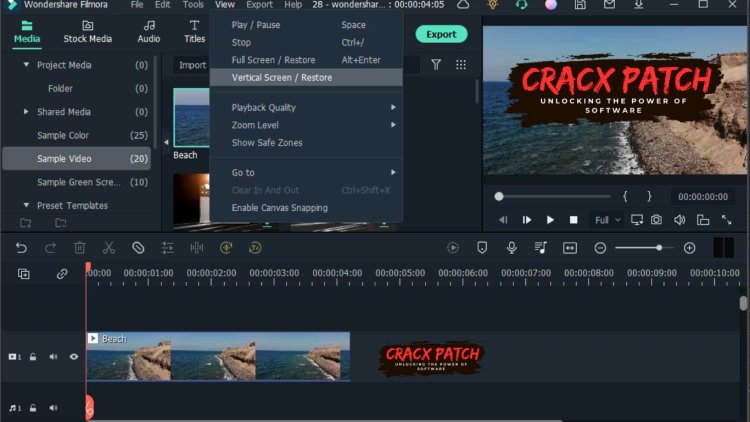Open the Help menu
Screen dimensions: 750x422
pos(293,5)
